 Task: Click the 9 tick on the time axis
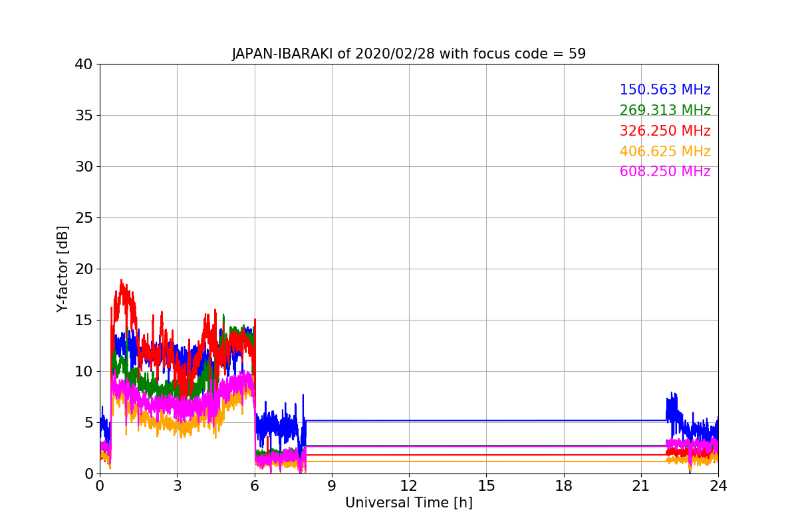(x=332, y=486)
